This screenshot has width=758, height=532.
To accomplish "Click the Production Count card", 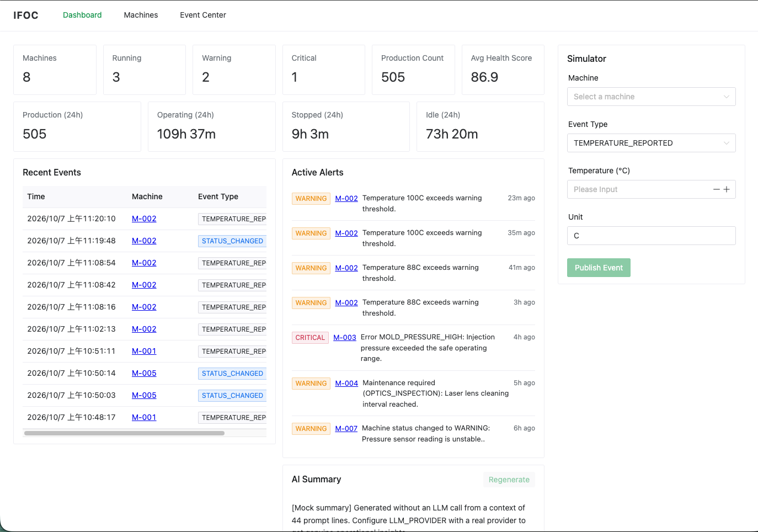I will [x=413, y=70].
